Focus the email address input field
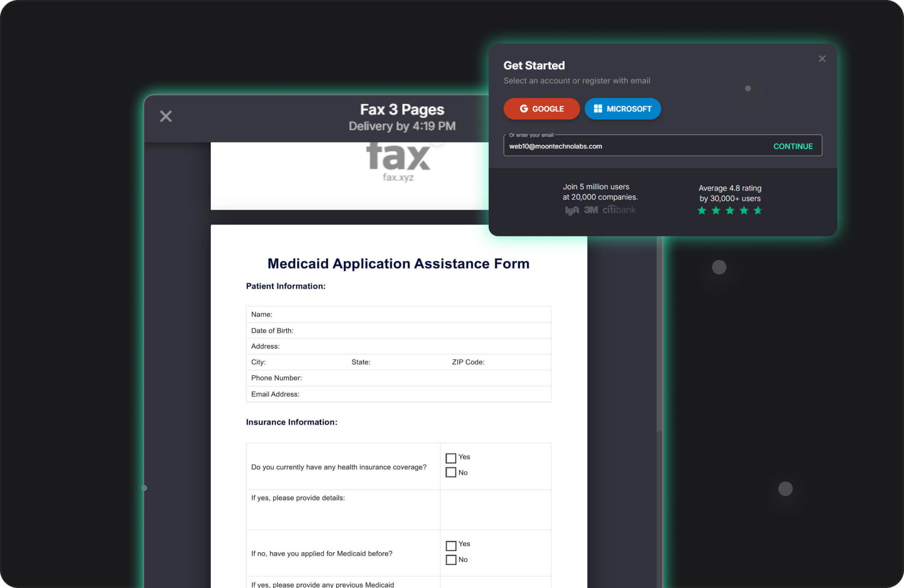 (x=633, y=146)
